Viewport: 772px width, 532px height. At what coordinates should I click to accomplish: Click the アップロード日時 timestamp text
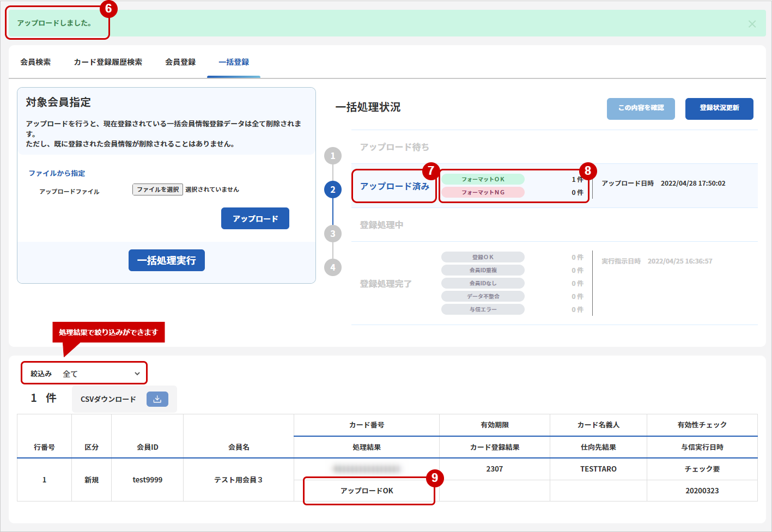click(x=664, y=184)
